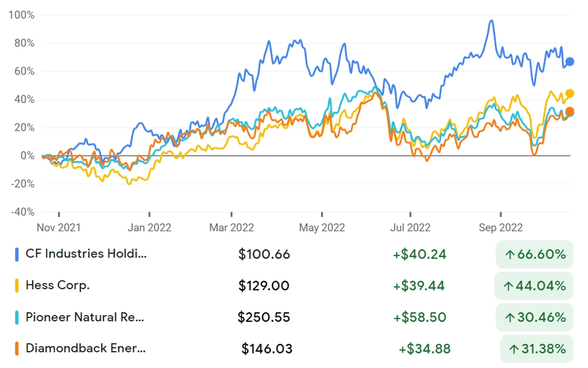Select the yellow endpoint dot on chart
Viewport: 588px width, 368px height.
point(570,94)
